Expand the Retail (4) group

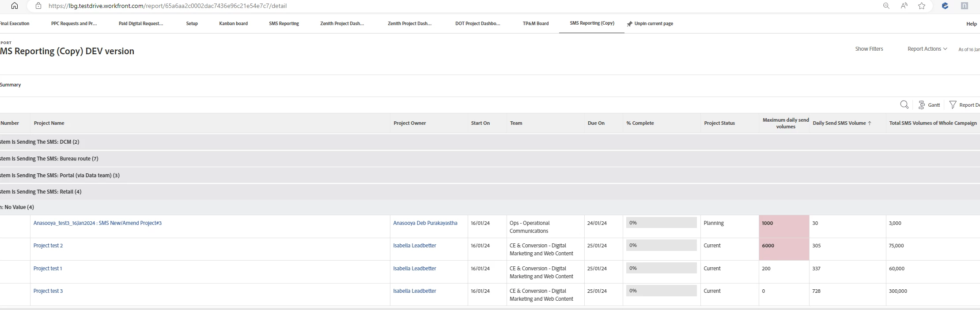490,192
